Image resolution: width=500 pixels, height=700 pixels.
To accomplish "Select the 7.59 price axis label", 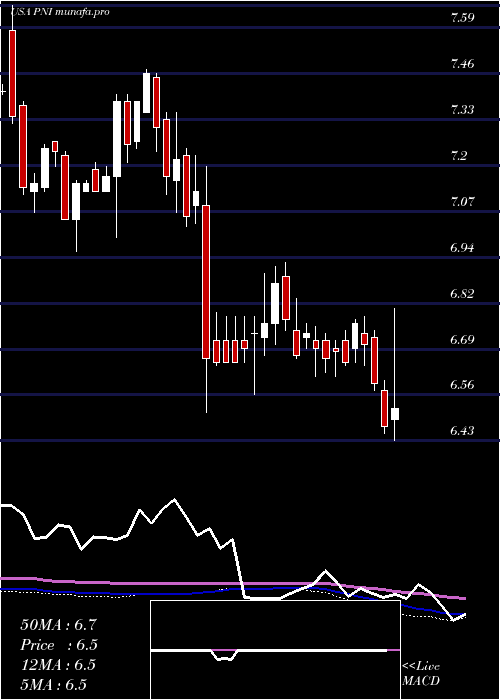I will [462, 19].
